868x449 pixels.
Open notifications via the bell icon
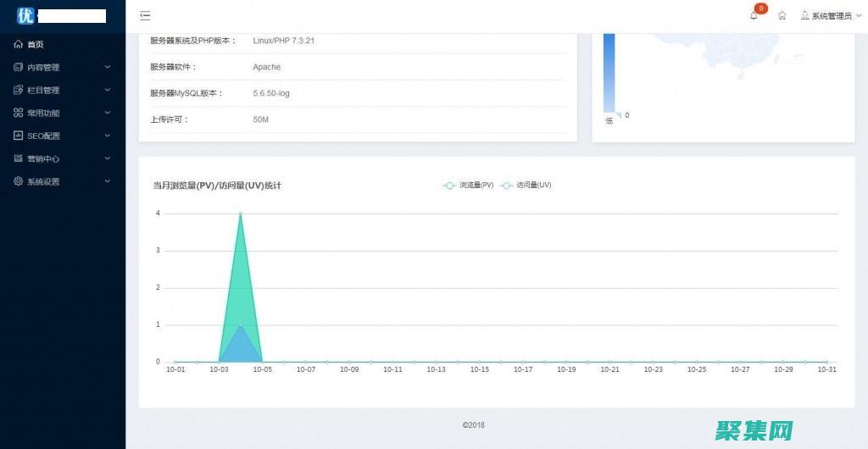[x=754, y=15]
